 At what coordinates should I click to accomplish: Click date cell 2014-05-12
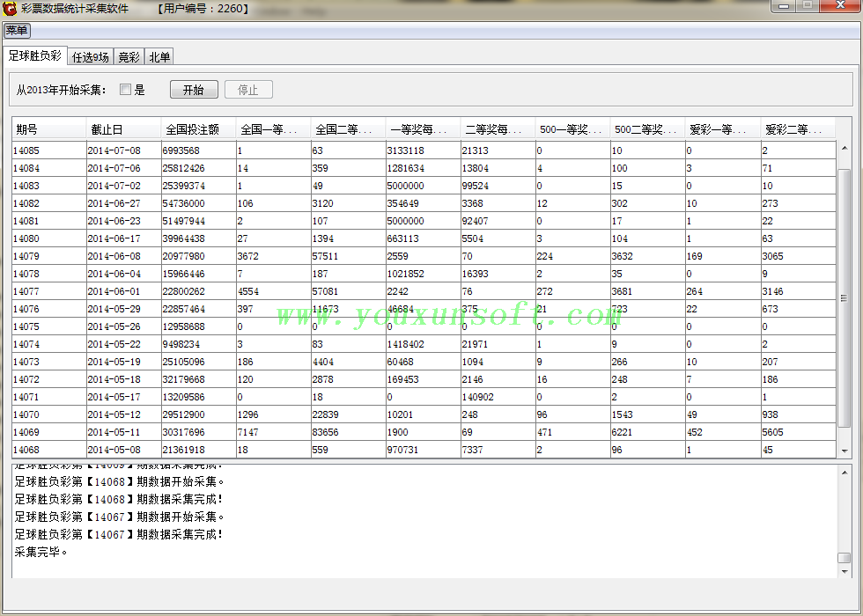[124, 414]
